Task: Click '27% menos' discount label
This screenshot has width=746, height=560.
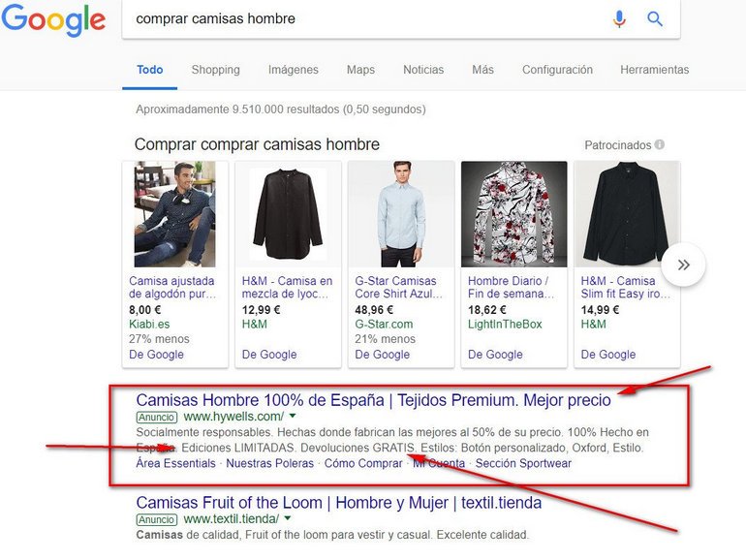Action: pyautogui.click(x=159, y=339)
